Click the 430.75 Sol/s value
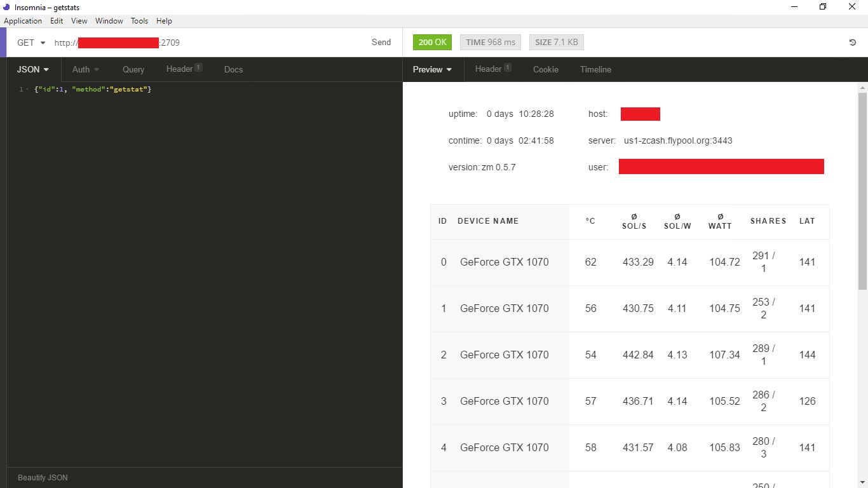This screenshot has width=868, height=488. (638, 308)
